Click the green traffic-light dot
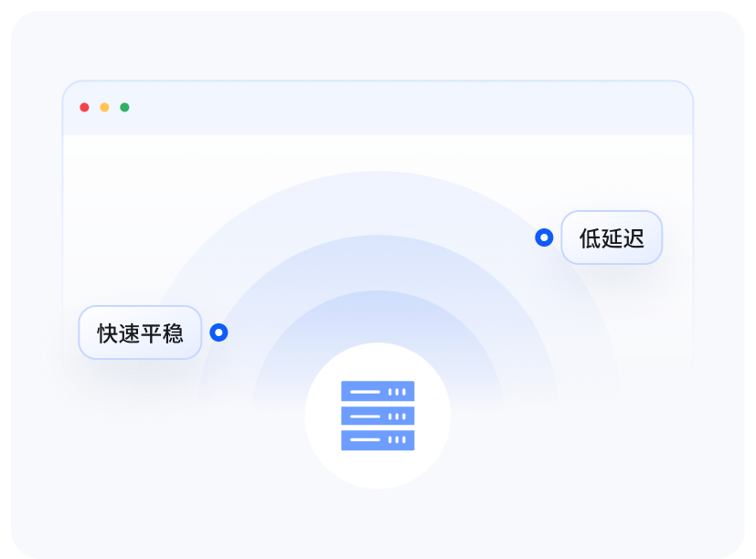Screen dimensions: 756x559 [123, 107]
